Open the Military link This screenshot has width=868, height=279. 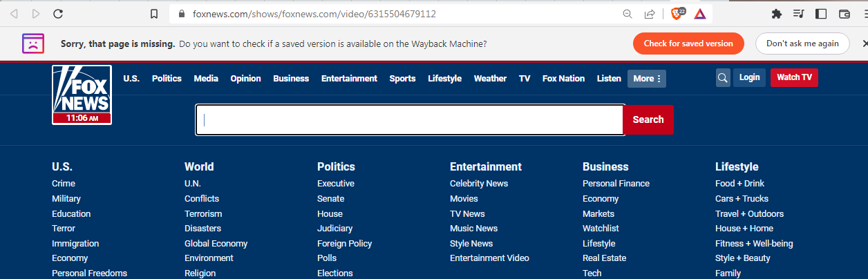[x=66, y=199]
